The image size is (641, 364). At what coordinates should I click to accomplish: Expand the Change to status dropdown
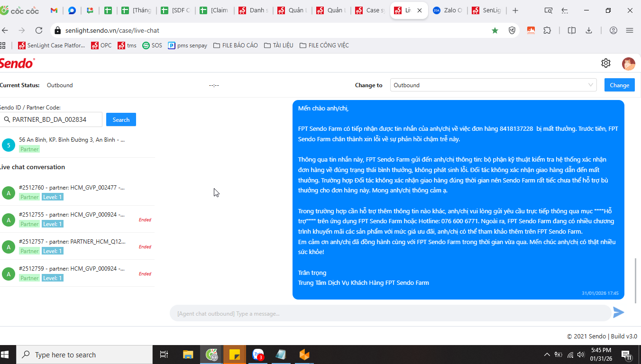[x=494, y=85]
